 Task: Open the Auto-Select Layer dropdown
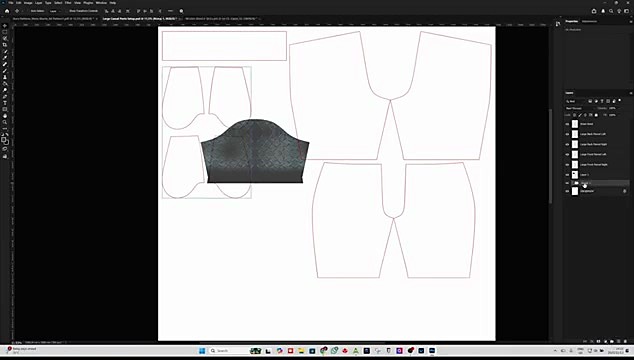pos(55,11)
